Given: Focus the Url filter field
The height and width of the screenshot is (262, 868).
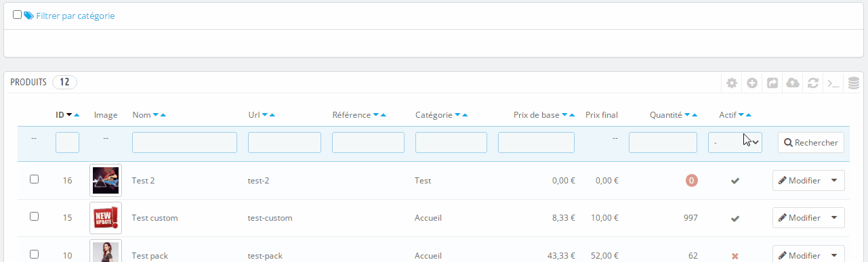Looking at the screenshot, I should [285, 142].
